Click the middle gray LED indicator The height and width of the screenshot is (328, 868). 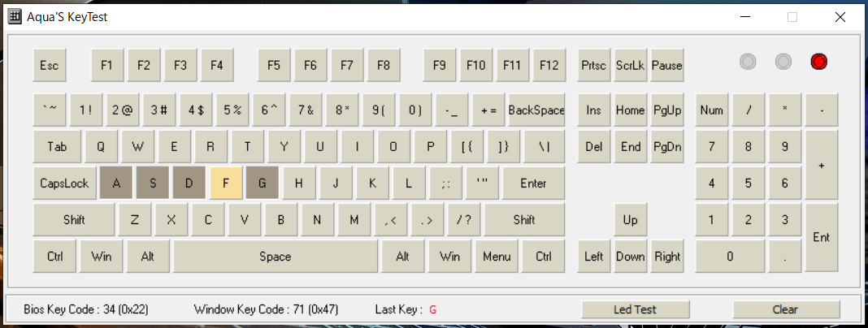click(783, 62)
